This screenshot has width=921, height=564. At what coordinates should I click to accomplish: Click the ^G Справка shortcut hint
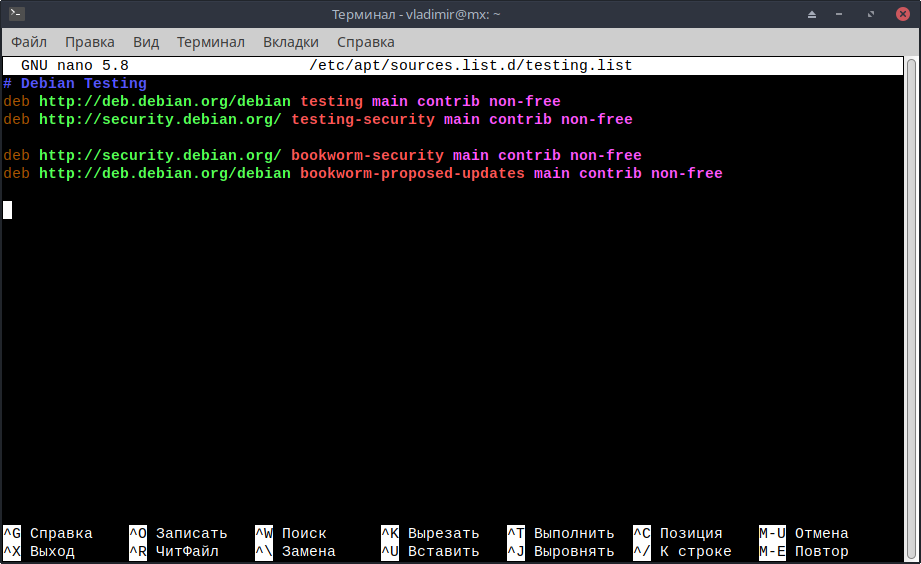(x=48, y=533)
